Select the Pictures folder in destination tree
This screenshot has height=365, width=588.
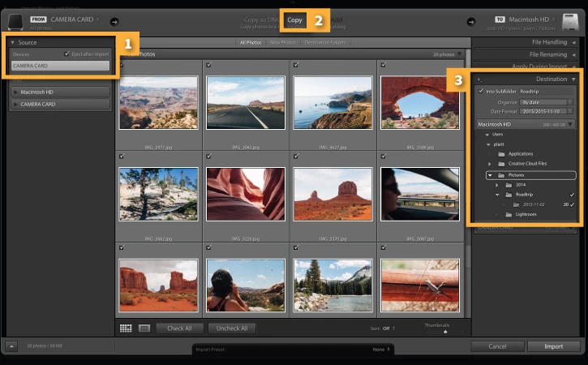[530, 175]
